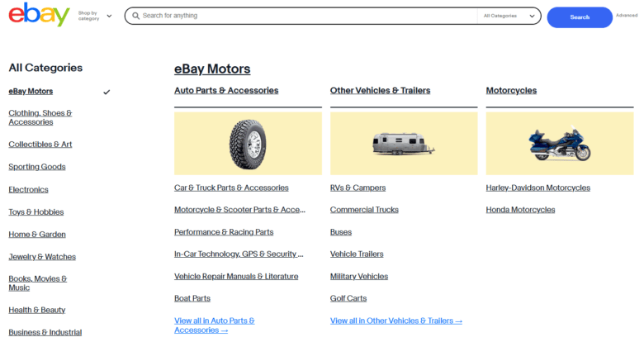The height and width of the screenshot is (342, 644).
Task: View all in Other Vehicles & Trailers
Action: 395,321
